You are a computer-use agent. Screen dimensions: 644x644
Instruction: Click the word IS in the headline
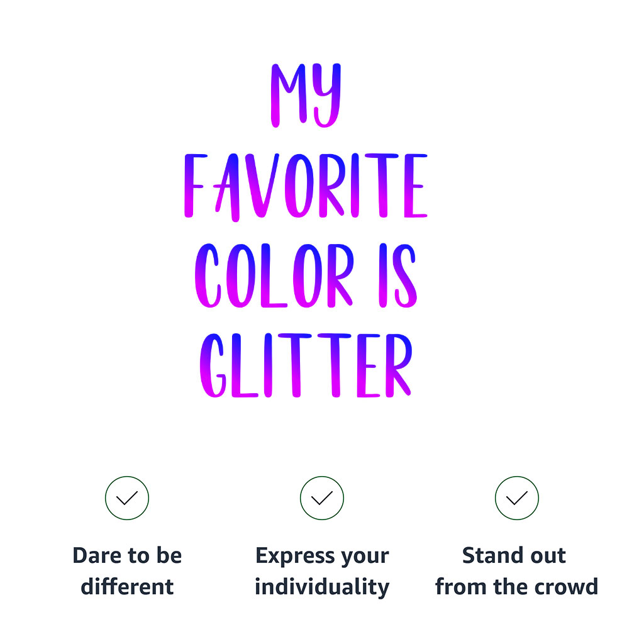(397, 277)
